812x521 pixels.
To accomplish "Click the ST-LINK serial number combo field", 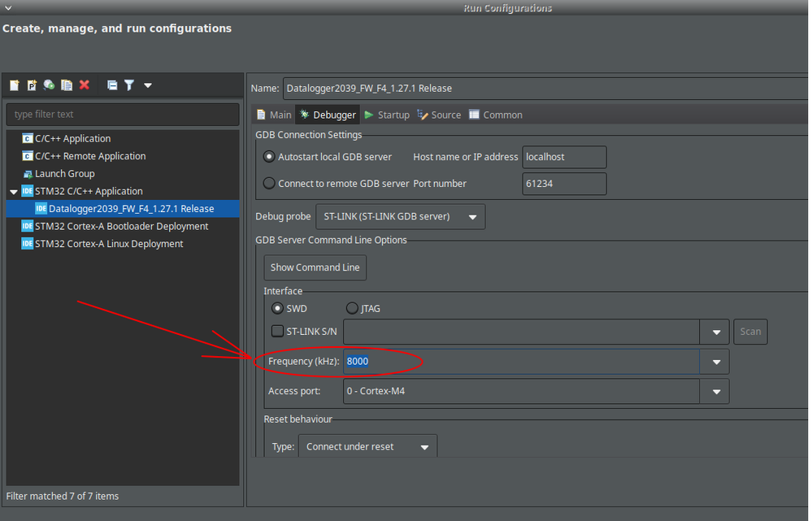I will (521, 332).
